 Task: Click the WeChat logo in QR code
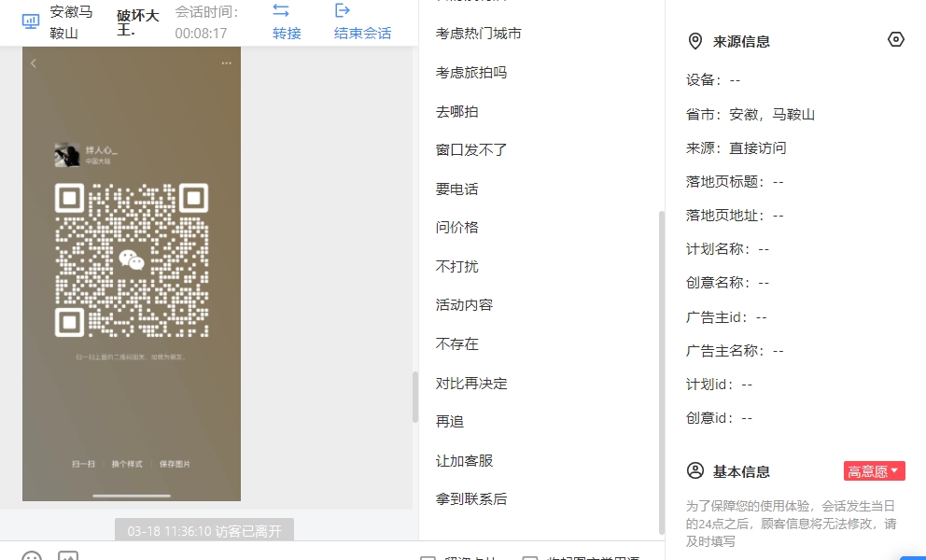pyautogui.click(x=132, y=259)
